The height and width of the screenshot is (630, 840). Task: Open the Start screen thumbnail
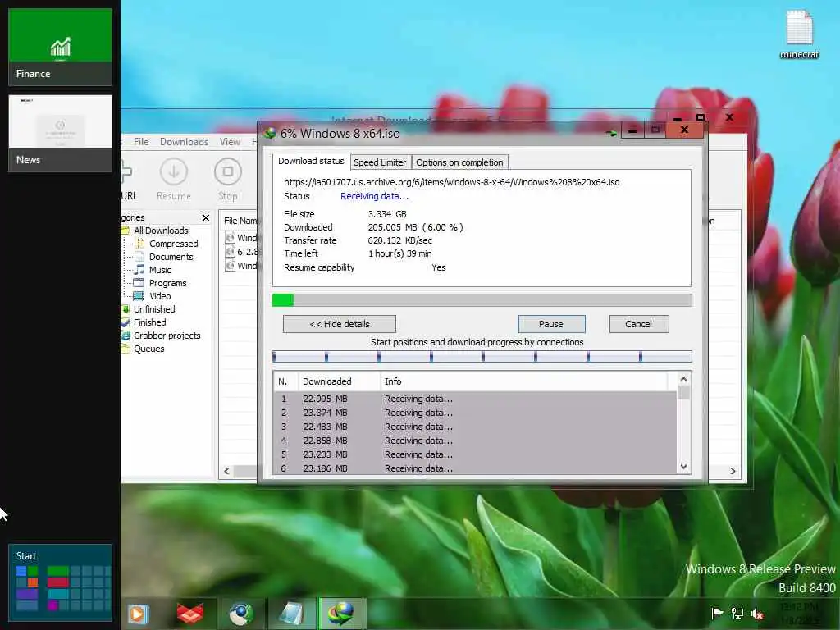click(x=60, y=583)
